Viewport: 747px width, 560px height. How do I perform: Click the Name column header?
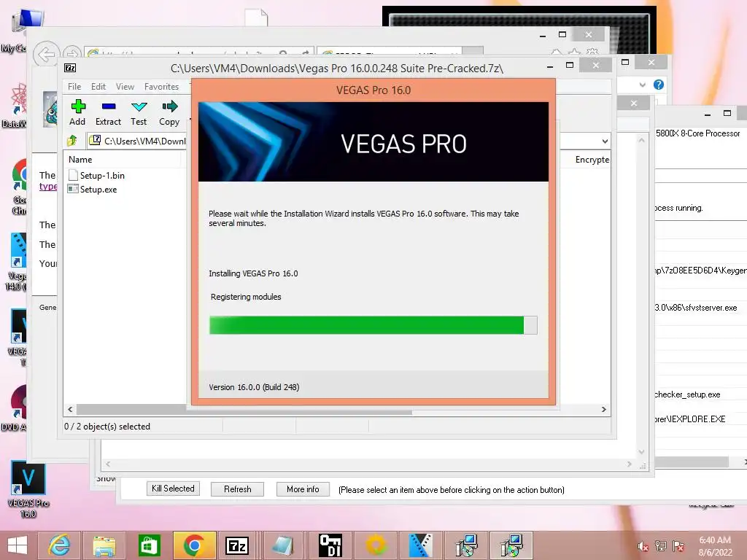(x=80, y=160)
